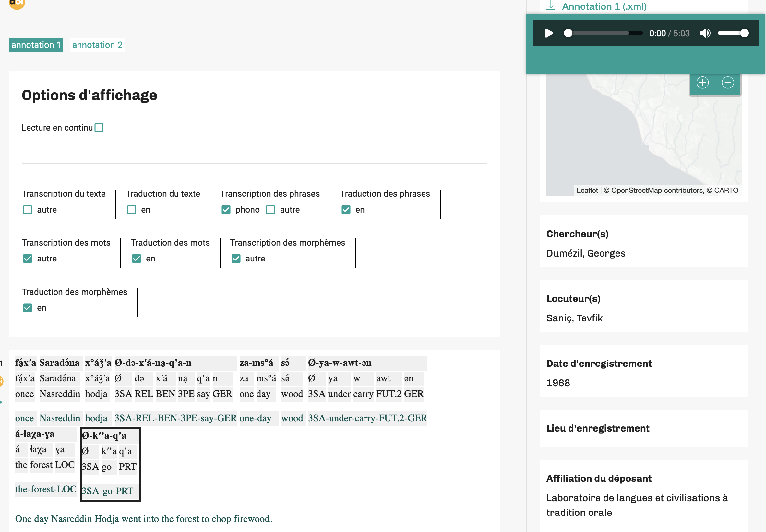This screenshot has height=532, width=766.
Task: Open the Leaflet attribution link
Action: point(587,190)
